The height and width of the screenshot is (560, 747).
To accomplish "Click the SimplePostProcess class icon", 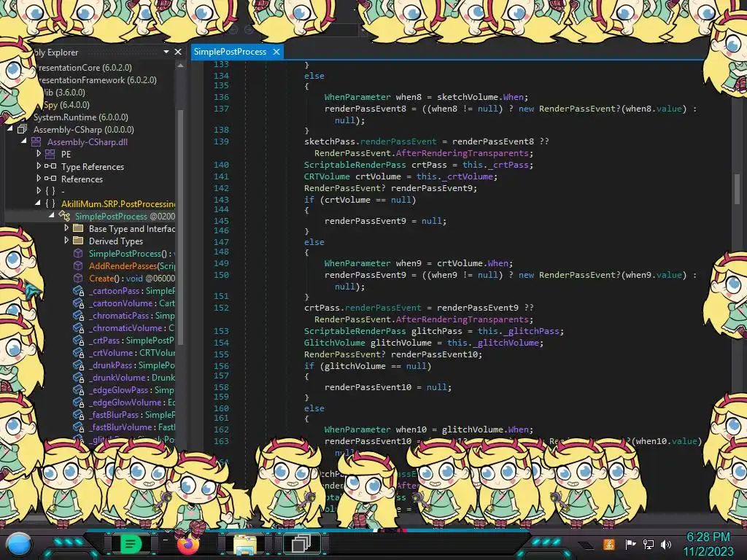I will [x=64, y=216].
